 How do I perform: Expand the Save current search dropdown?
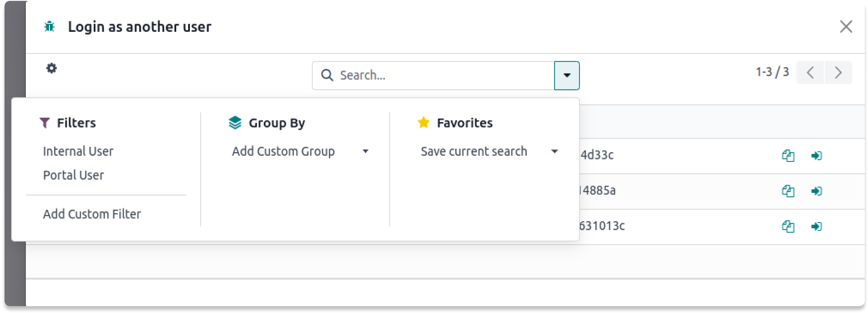(489, 151)
